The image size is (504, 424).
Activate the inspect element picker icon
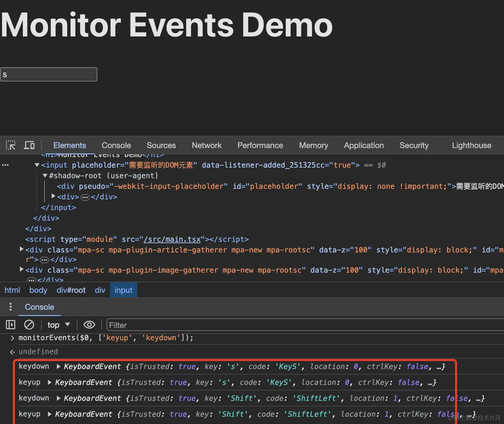point(11,145)
